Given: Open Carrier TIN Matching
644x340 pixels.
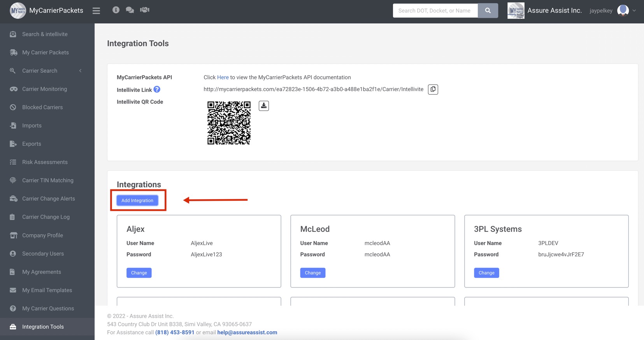Looking at the screenshot, I should tap(47, 181).
